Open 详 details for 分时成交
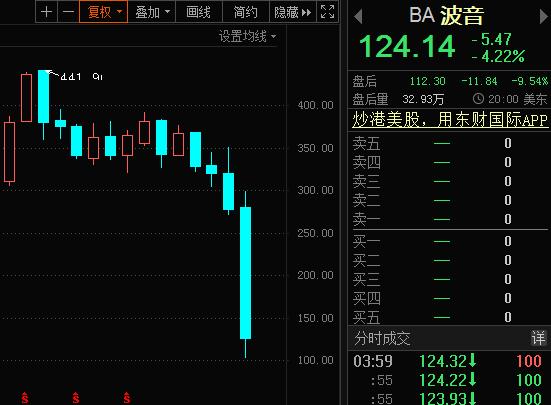551x405 pixels. point(538,338)
